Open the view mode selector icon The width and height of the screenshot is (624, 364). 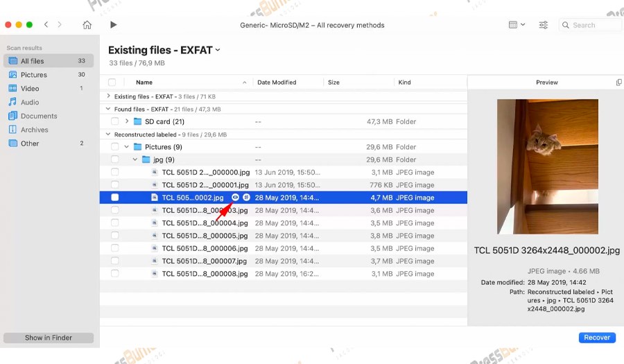coord(517,25)
